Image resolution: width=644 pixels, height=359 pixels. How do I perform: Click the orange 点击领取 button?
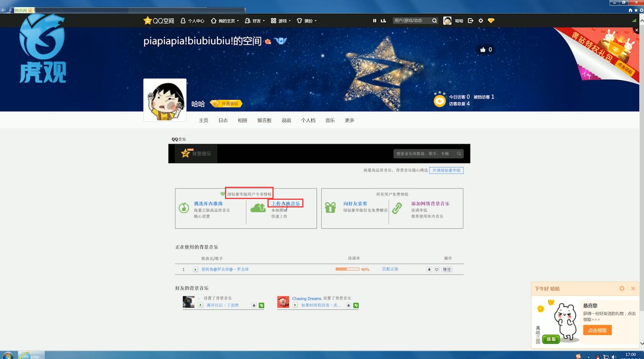[x=597, y=330]
